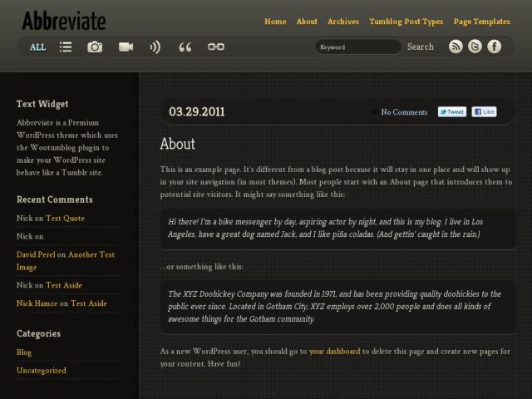This screenshot has width=532, height=399.
Task: Click the XYZ Doohickey Company blockquote
Action: [x=338, y=307]
